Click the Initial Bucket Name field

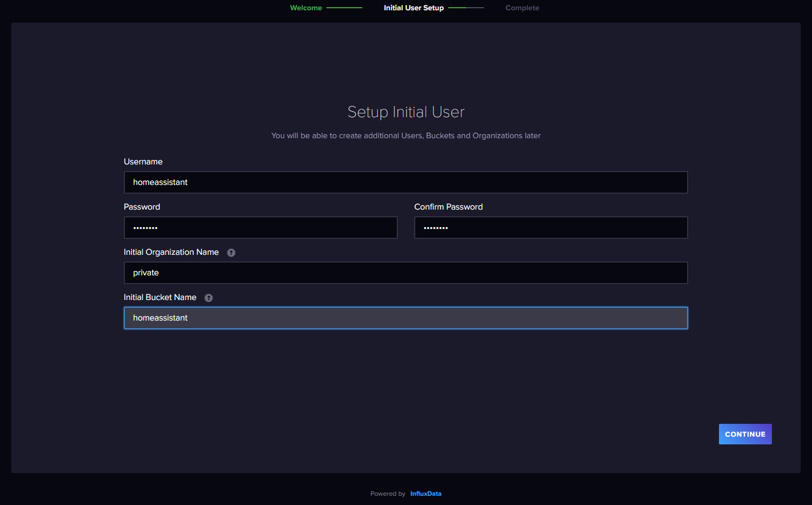click(x=405, y=318)
